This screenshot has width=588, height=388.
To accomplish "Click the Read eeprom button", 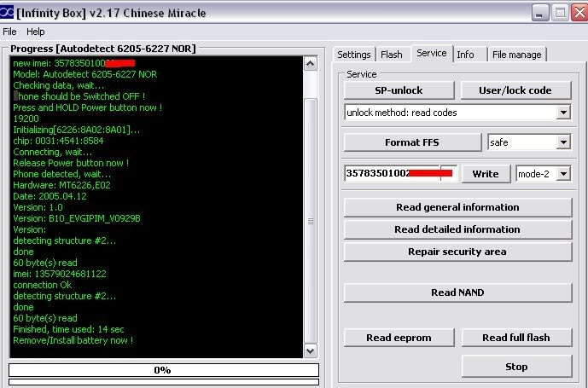I will click(x=399, y=338).
